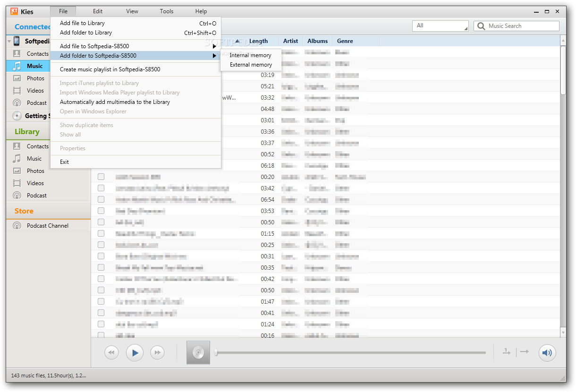This screenshot has width=576, height=392.
Task: Select Music under the connected Softpedia device
Action: pos(34,66)
